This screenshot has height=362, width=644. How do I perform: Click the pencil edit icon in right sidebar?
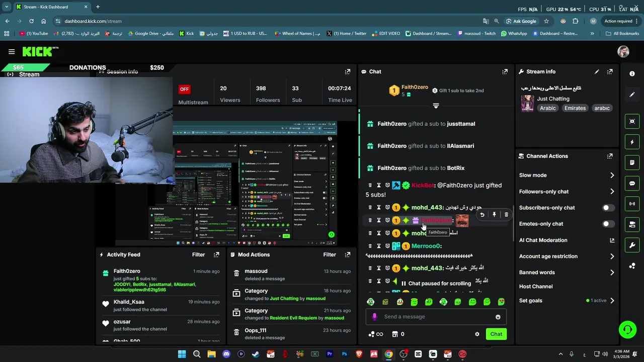pos(632,94)
